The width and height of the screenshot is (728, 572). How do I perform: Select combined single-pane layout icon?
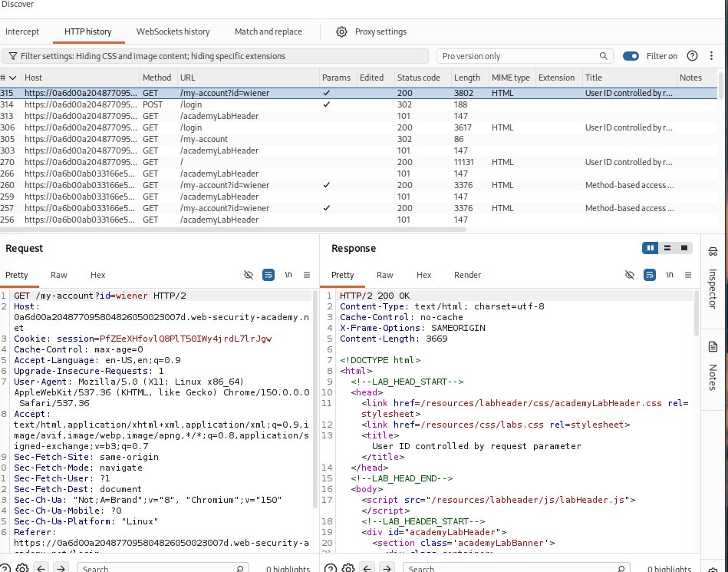coord(684,248)
